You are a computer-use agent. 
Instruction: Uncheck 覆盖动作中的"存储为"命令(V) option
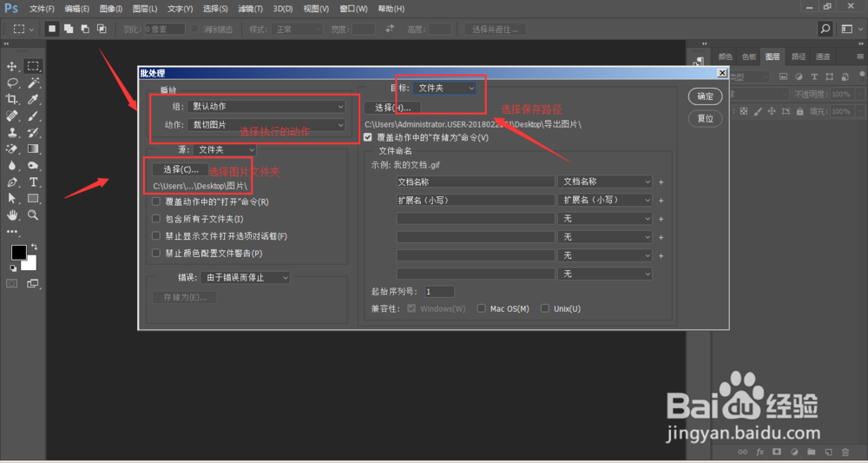pyautogui.click(x=367, y=136)
